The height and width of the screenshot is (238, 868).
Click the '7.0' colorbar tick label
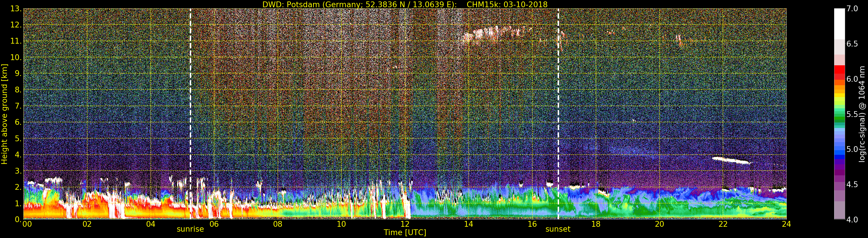[x=852, y=9]
